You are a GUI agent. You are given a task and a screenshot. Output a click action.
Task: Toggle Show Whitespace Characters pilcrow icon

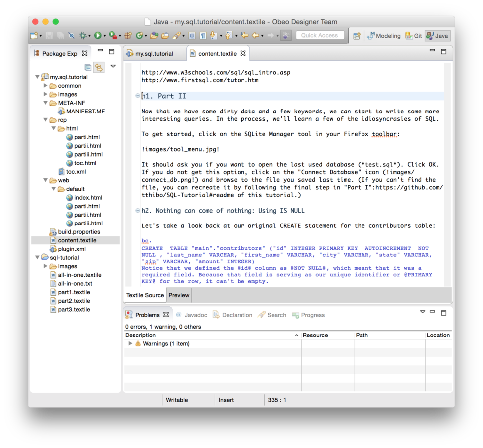203,36
